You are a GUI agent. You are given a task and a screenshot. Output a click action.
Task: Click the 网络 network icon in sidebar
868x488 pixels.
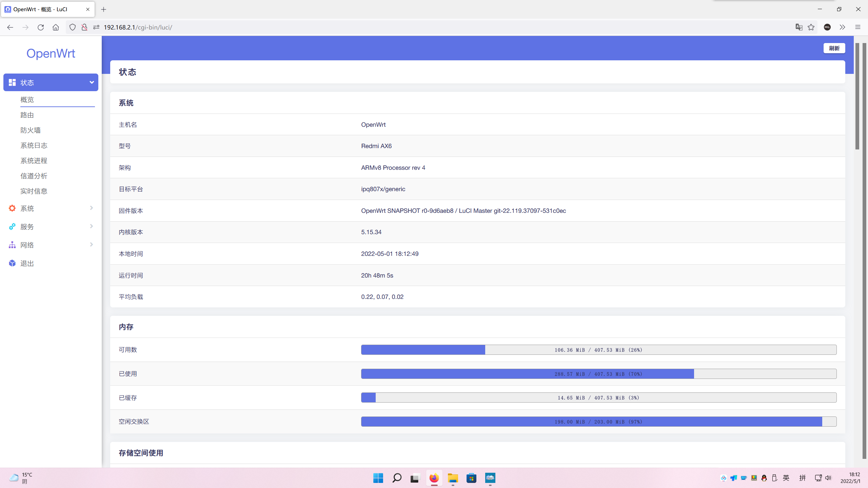click(12, 245)
